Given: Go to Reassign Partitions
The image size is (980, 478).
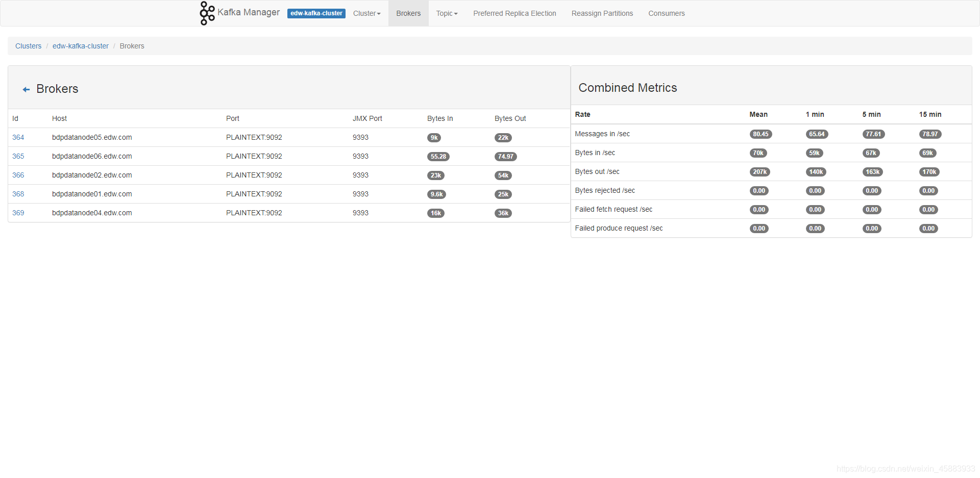Looking at the screenshot, I should [602, 13].
